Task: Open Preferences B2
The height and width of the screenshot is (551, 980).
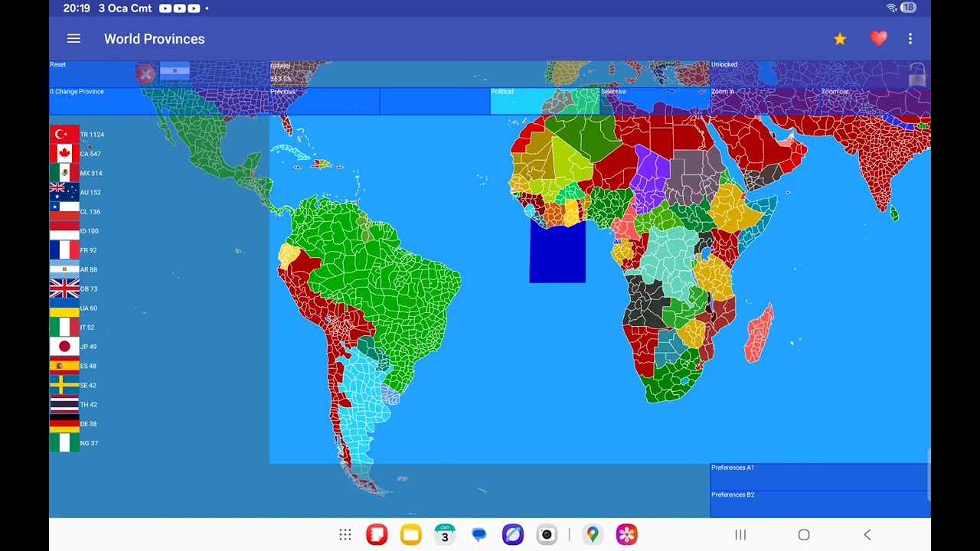Action: coord(821,504)
